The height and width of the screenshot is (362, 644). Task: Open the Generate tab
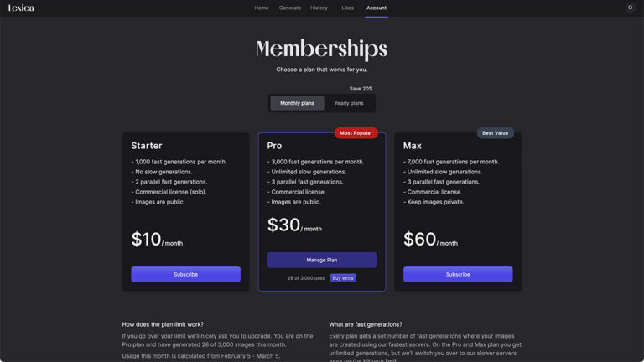pyautogui.click(x=290, y=8)
